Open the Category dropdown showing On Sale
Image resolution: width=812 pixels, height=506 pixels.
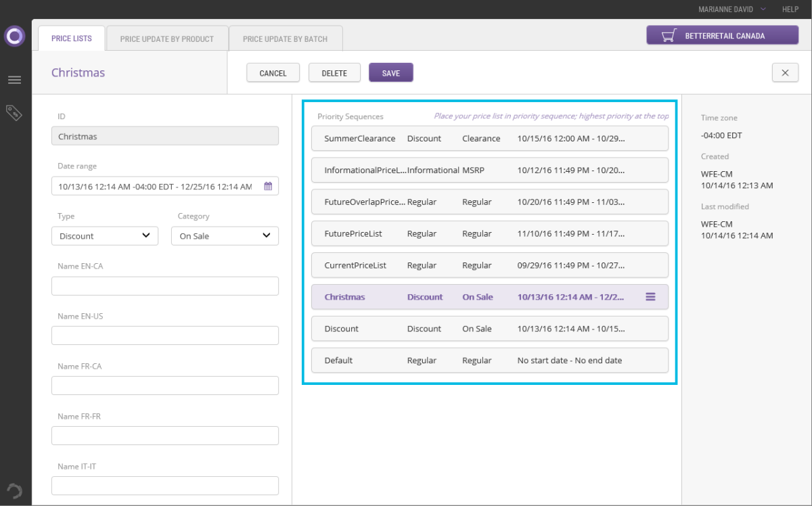(x=225, y=235)
